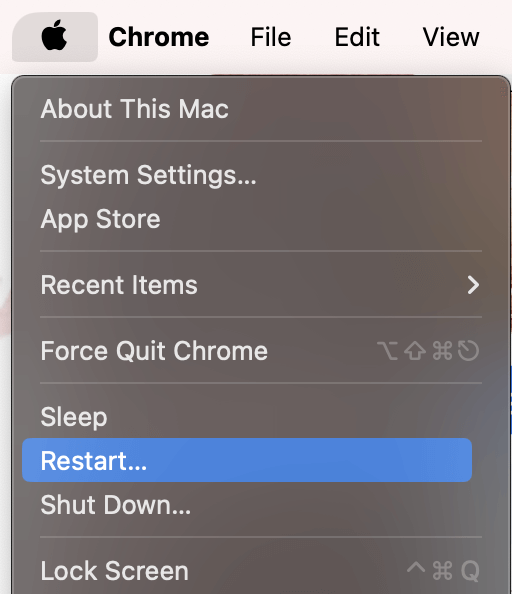Open the File menu

[x=271, y=37]
